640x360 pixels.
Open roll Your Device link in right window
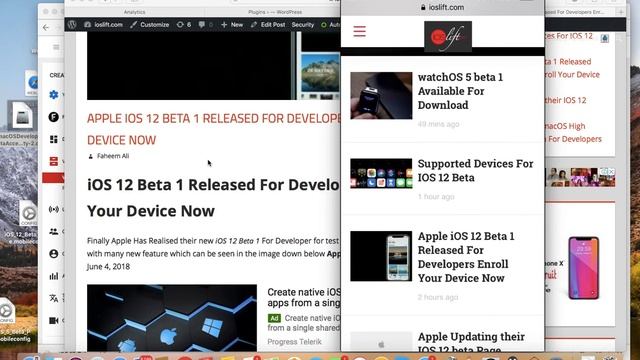[x=572, y=75]
